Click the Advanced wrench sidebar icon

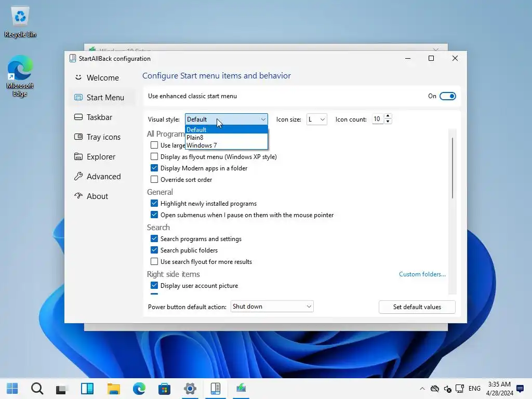[78, 176]
